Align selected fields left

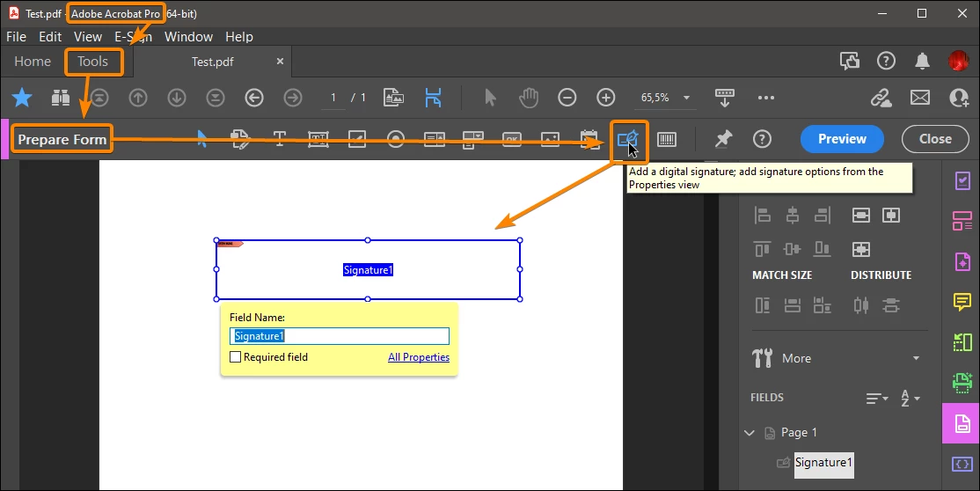tap(763, 216)
